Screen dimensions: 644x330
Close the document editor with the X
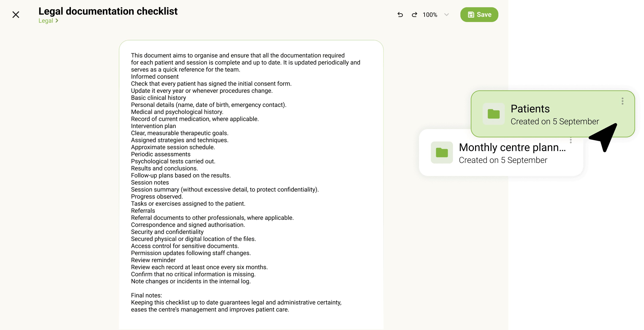16,15
